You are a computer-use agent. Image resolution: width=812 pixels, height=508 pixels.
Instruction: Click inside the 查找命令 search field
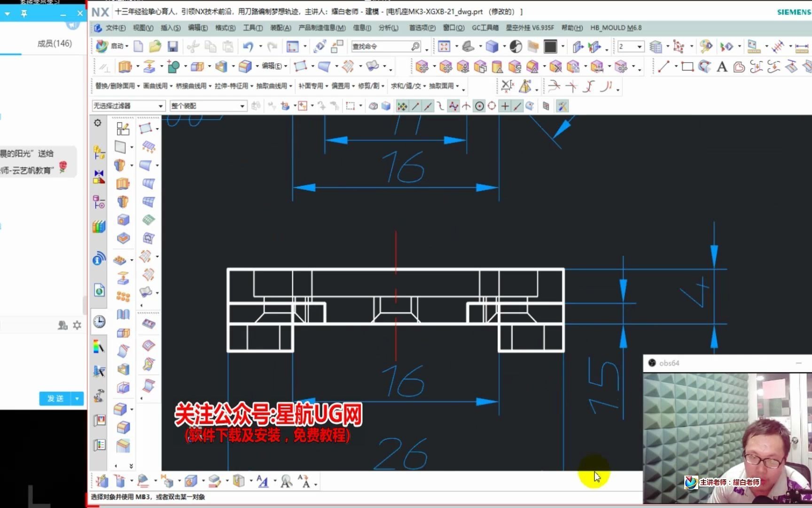pos(381,46)
